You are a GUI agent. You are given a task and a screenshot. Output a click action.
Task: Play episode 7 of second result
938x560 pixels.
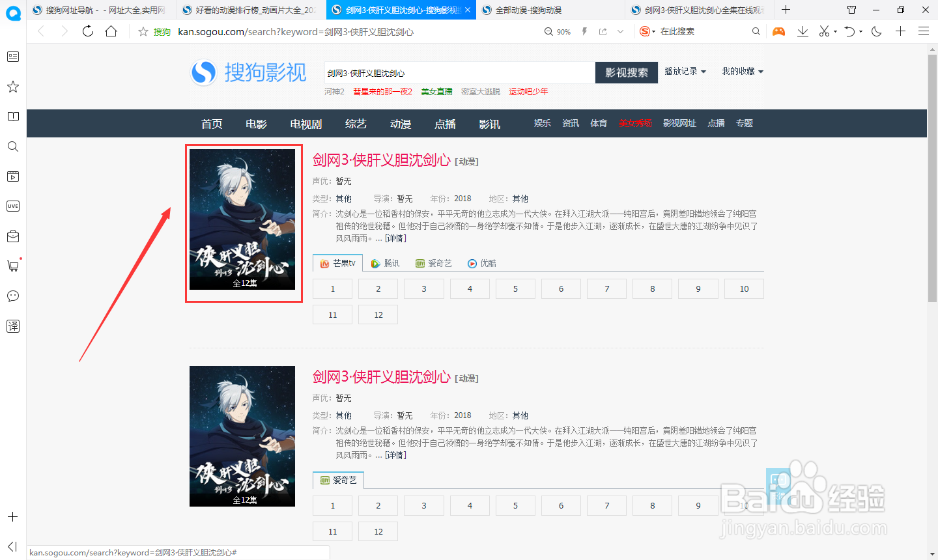[x=607, y=505]
